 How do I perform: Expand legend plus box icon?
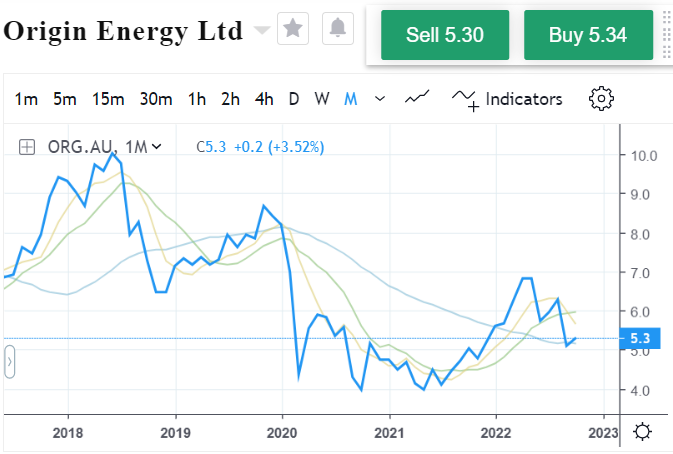(x=27, y=147)
